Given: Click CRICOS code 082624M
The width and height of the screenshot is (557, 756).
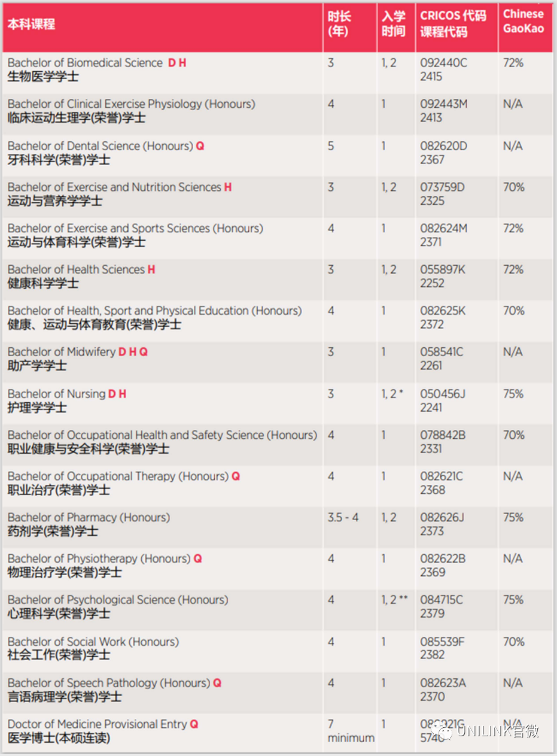Looking at the screenshot, I should [x=444, y=229].
